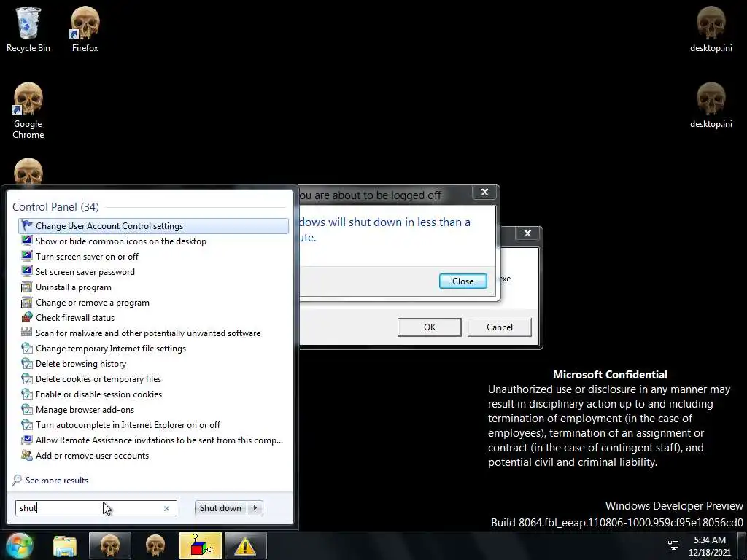Click the Shut down button
This screenshot has width=747, height=560.
point(220,508)
